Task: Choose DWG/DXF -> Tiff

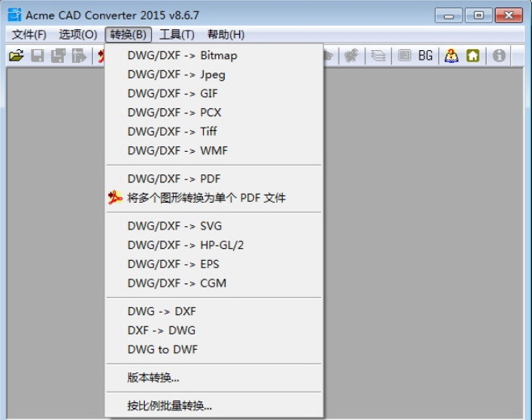Action: [213, 131]
